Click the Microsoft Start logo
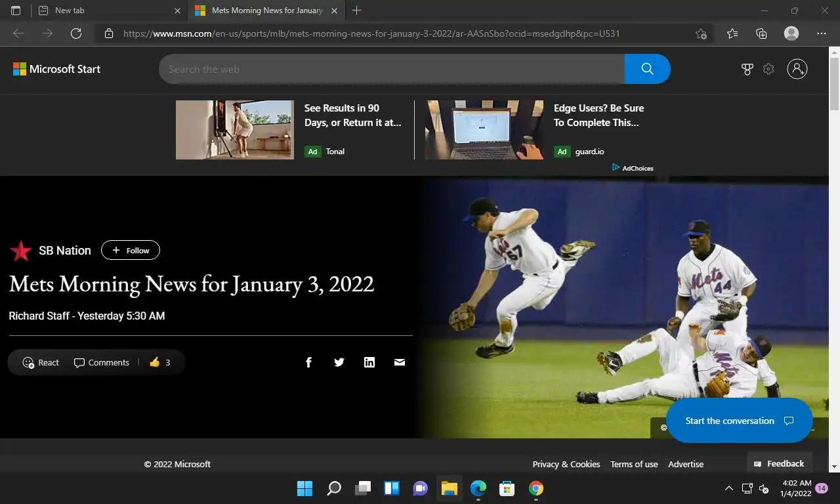This screenshot has height=504, width=840. (x=56, y=69)
